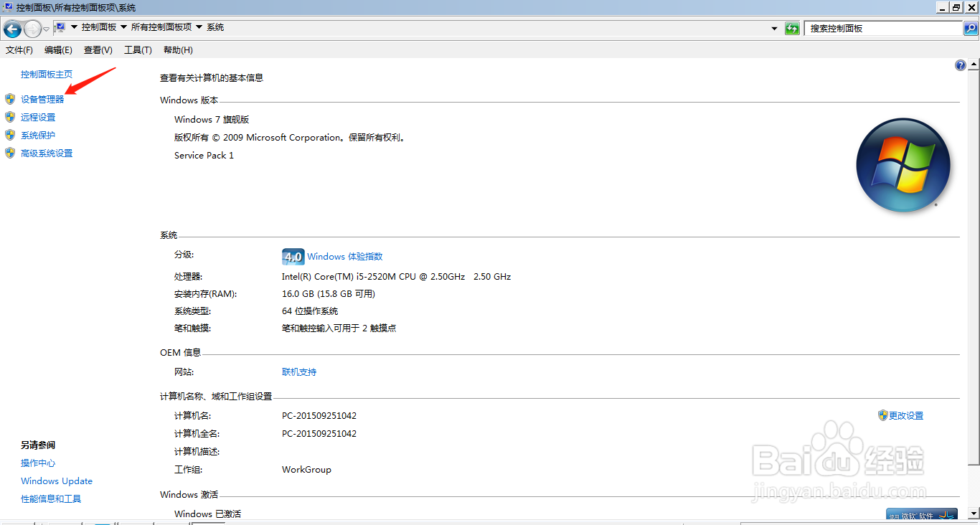Open the 帮助(H) menu
This screenshot has height=525, width=980.
point(178,50)
